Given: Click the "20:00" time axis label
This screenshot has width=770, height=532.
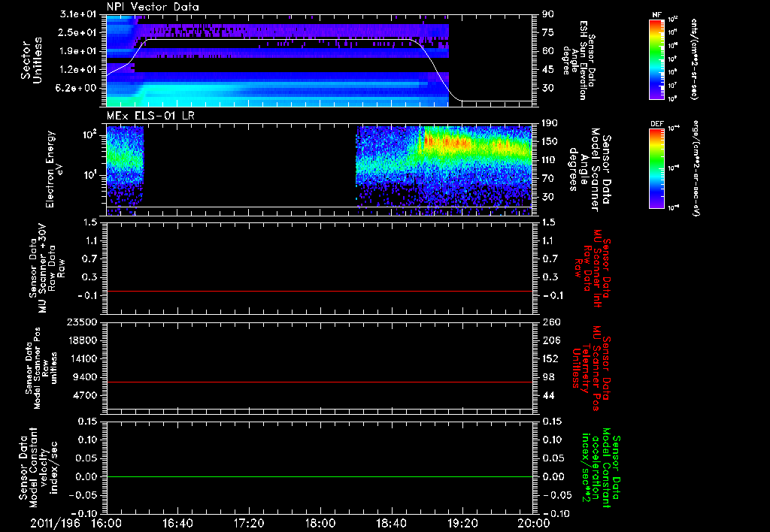Looking at the screenshot, I should point(534,523).
